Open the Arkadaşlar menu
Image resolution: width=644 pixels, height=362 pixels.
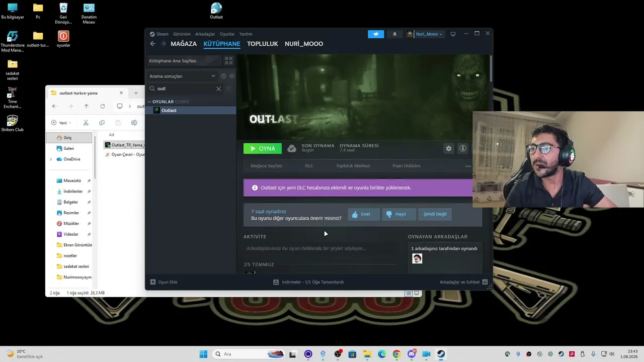pyautogui.click(x=205, y=34)
